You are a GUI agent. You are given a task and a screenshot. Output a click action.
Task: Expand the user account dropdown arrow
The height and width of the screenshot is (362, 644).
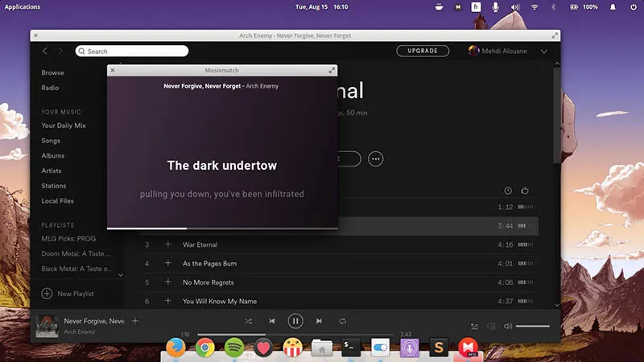tap(544, 51)
